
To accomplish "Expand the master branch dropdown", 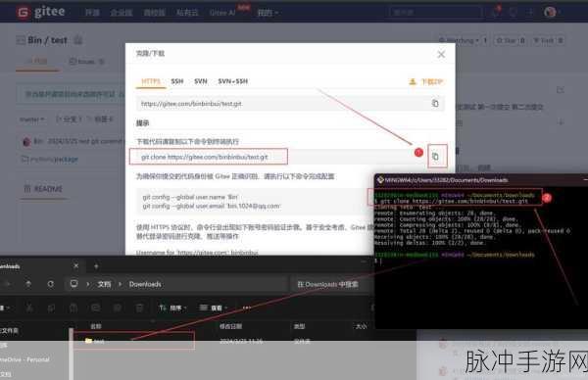I will coord(32,119).
